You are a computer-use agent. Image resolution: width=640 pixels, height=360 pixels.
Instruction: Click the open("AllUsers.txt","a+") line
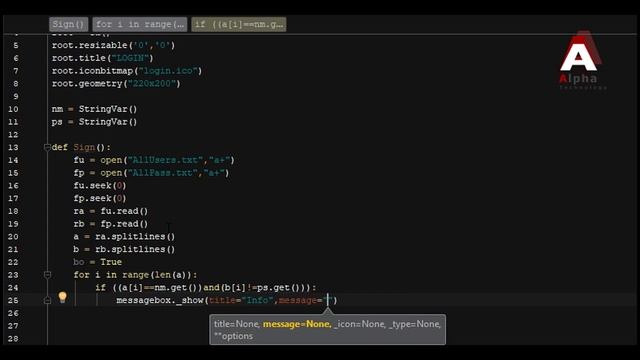pyautogui.click(x=154, y=160)
